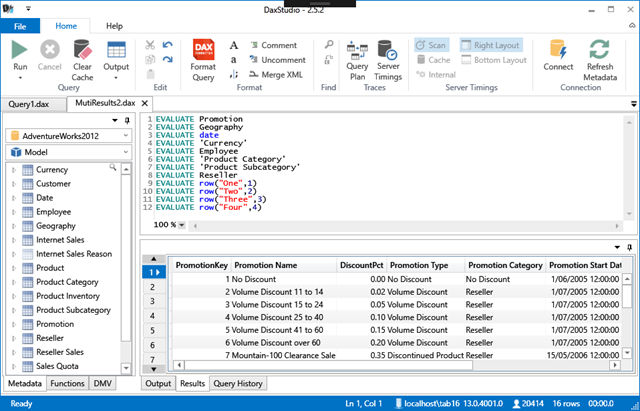Click the Merge XML button
640x411 pixels.
[x=276, y=75]
